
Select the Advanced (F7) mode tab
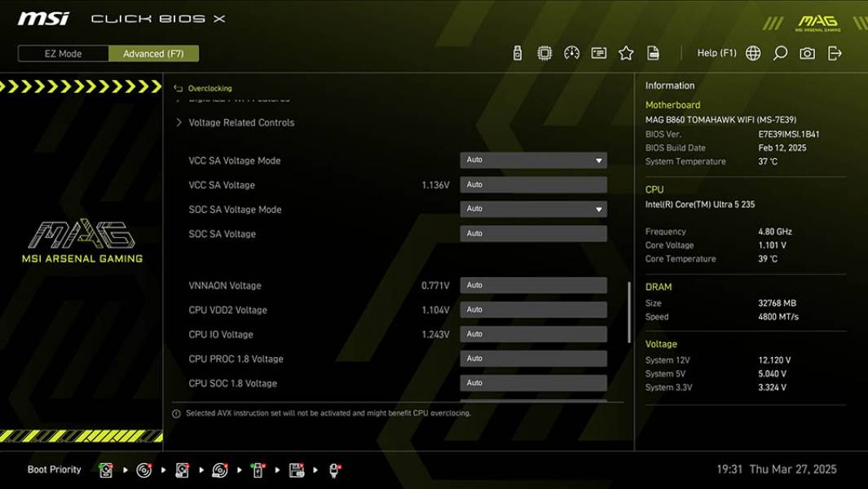pyautogui.click(x=153, y=54)
